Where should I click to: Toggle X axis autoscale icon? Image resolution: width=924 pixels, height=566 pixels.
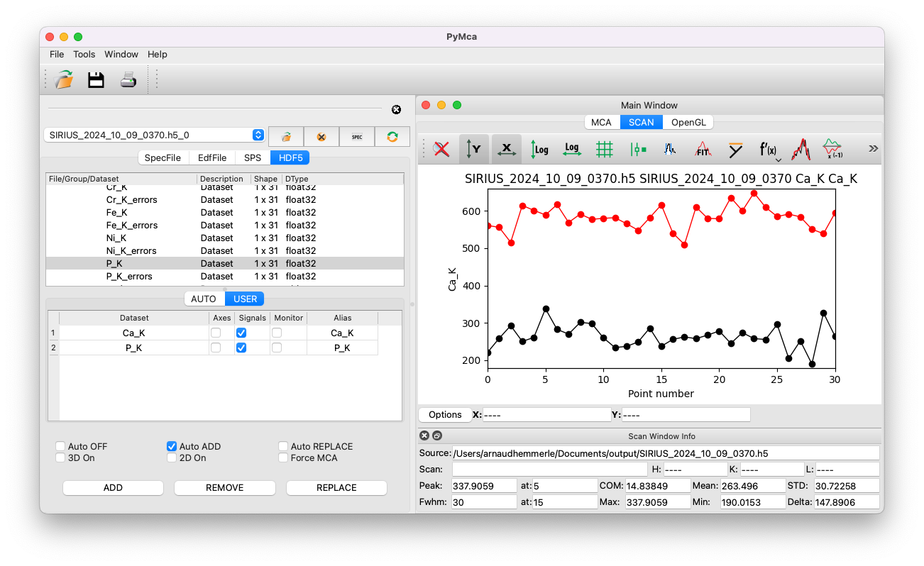coord(506,149)
